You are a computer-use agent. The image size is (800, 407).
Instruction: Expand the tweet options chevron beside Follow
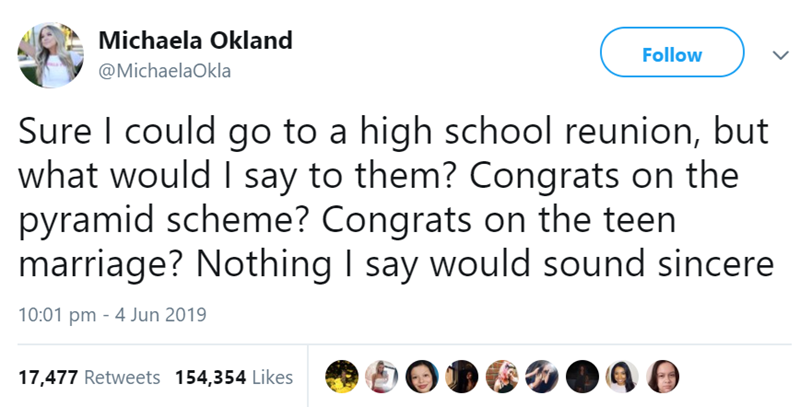click(x=769, y=54)
